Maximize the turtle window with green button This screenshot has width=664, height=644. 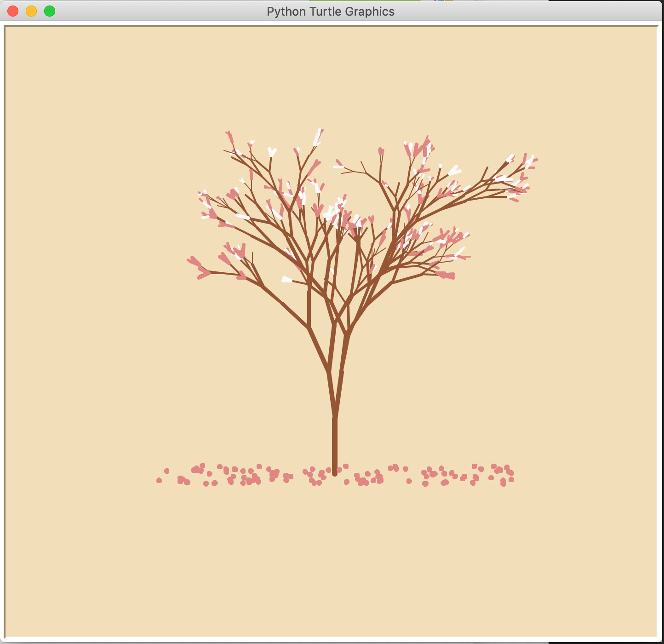pyautogui.click(x=50, y=11)
